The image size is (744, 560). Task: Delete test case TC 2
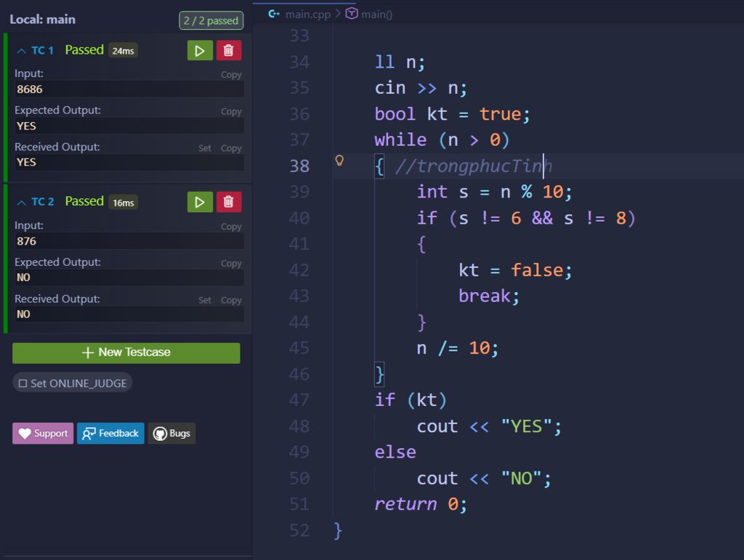pyautogui.click(x=229, y=202)
